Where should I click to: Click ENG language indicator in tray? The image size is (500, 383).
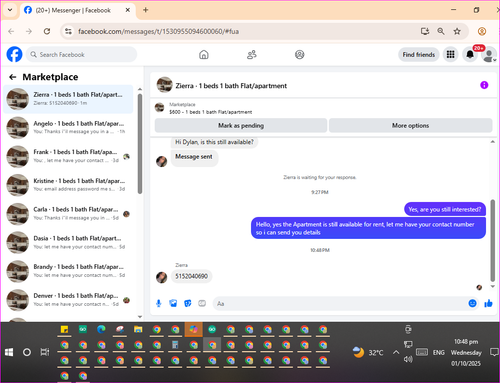(438, 352)
